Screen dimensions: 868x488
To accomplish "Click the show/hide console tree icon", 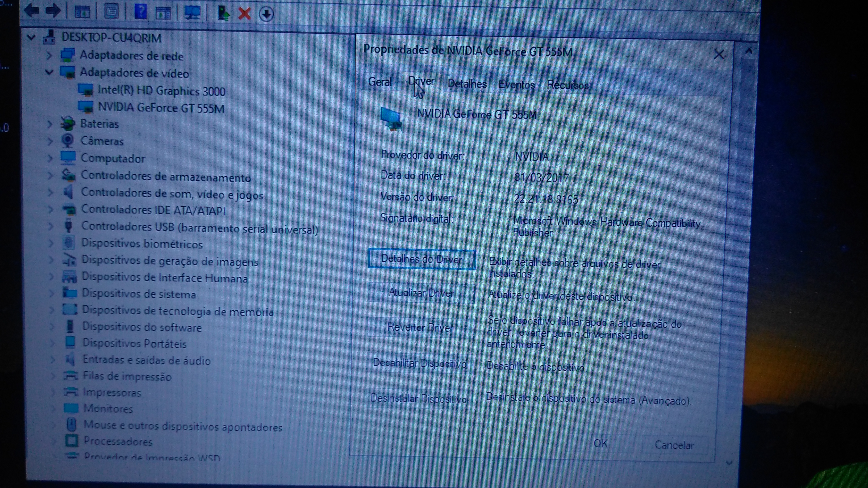I will point(82,12).
